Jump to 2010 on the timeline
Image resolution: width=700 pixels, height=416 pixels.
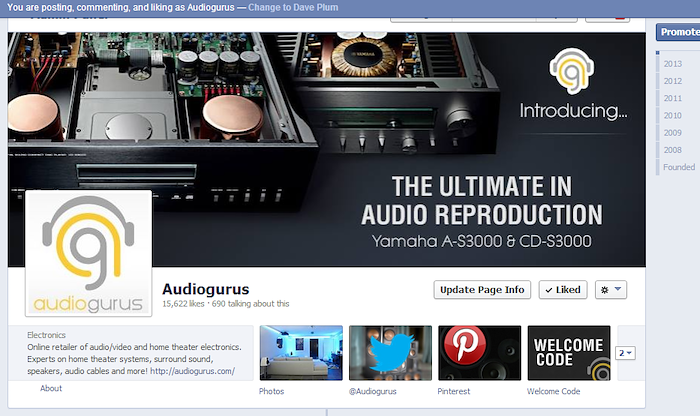(x=672, y=116)
